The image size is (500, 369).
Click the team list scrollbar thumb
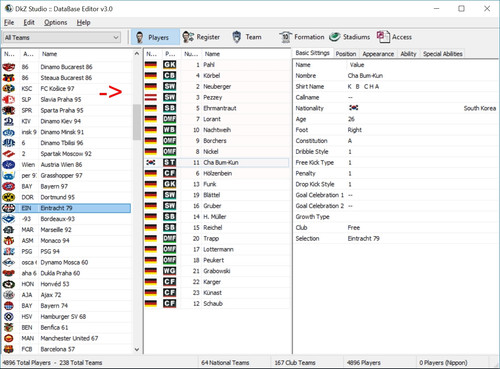[x=137, y=122]
